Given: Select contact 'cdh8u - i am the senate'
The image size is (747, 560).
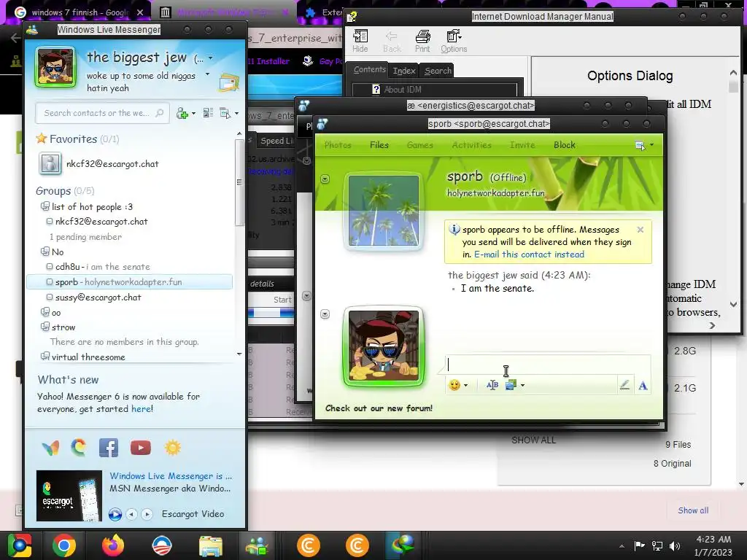Looking at the screenshot, I should (x=102, y=267).
